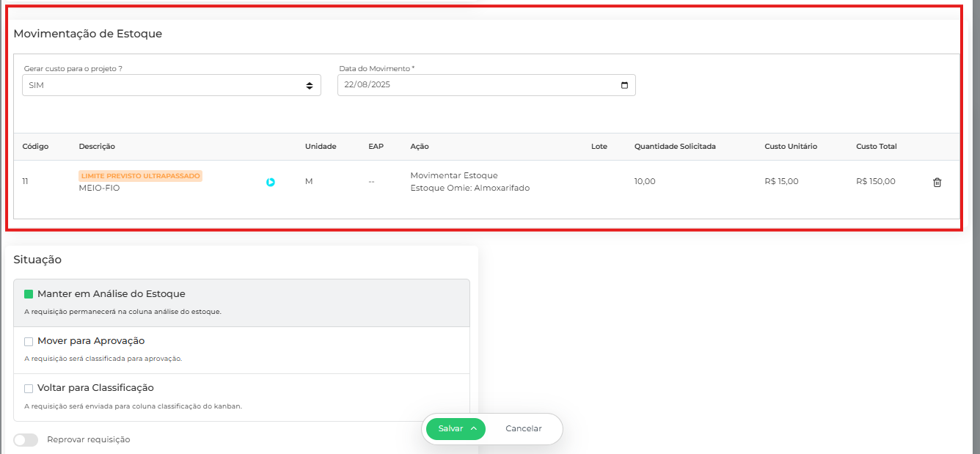Click the R$ 15,00 unit cost value

tap(781, 182)
